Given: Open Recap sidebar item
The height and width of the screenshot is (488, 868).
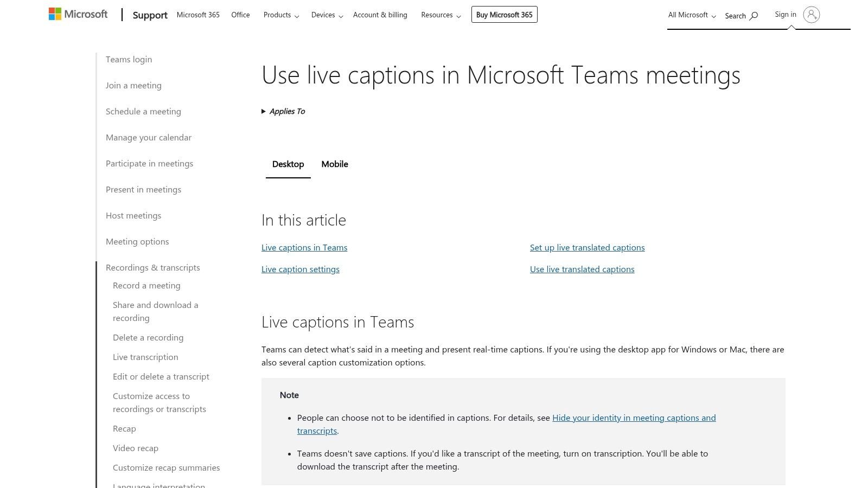Looking at the screenshot, I should pos(124,429).
